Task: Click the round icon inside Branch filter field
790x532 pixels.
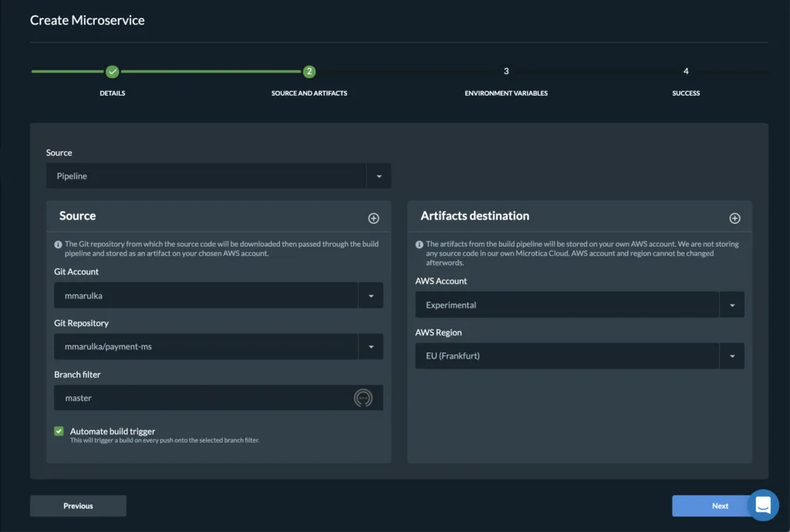Action: 363,398
